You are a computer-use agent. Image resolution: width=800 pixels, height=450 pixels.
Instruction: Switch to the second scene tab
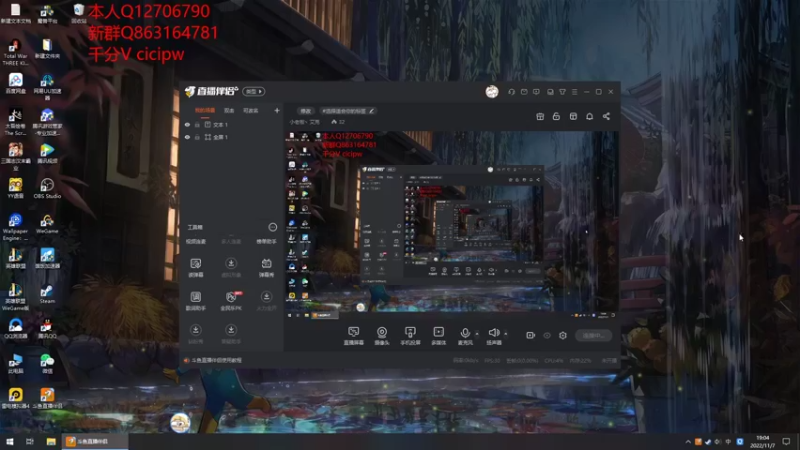(x=229, y=111)
